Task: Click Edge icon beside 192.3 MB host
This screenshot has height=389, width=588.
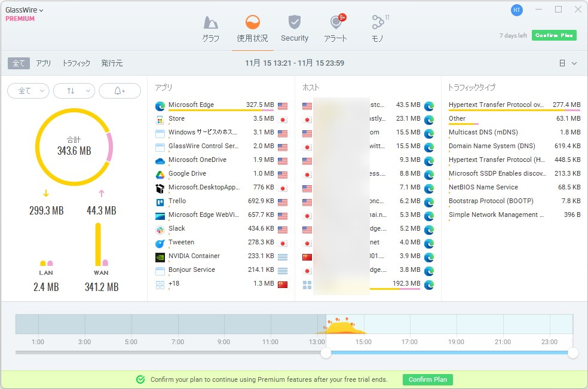Action: [429, 284]
